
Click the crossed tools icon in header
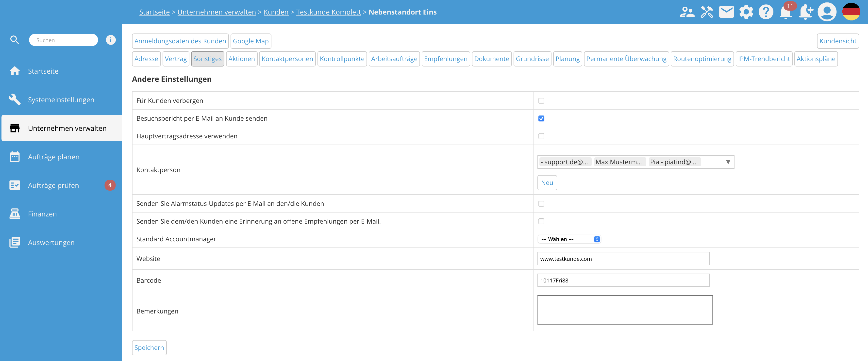click(707, 12)
